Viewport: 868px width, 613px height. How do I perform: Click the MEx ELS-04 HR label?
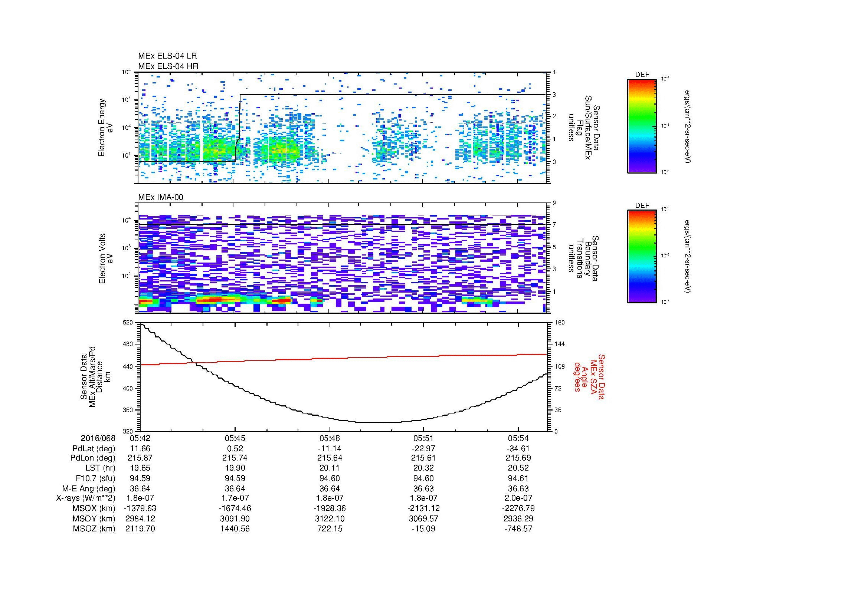point(168,66)
